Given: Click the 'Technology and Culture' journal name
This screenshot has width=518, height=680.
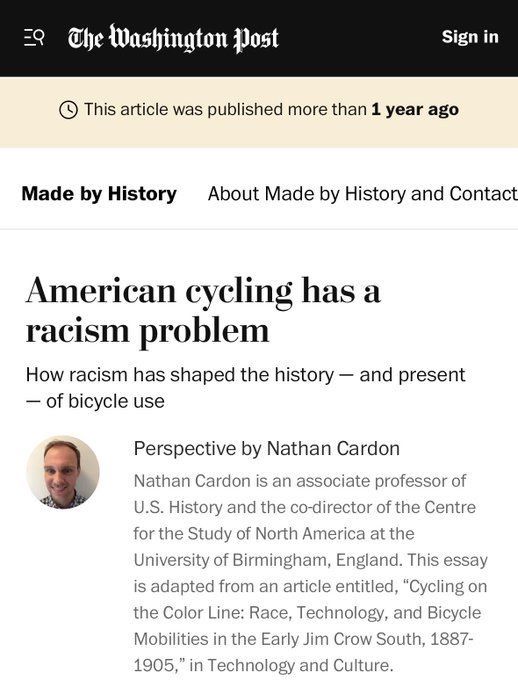Looking at the screenshot, I should [299, 665].
